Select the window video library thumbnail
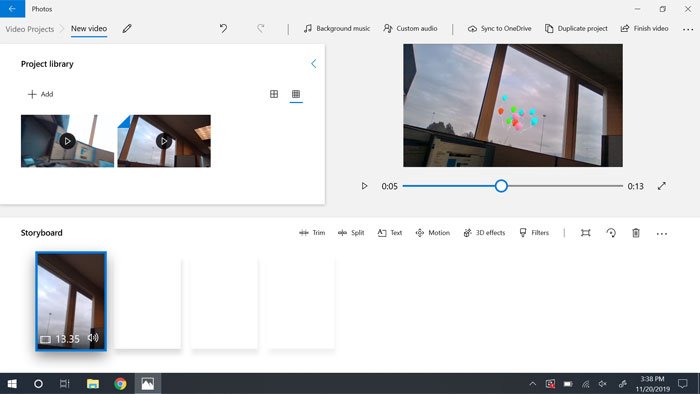Screen dimensions: 700x394 [x=164, y=141]
